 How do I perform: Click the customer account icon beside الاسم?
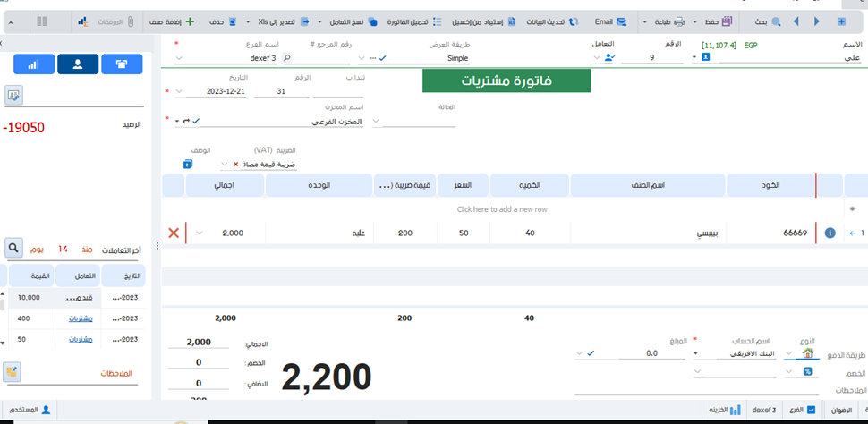705,57
